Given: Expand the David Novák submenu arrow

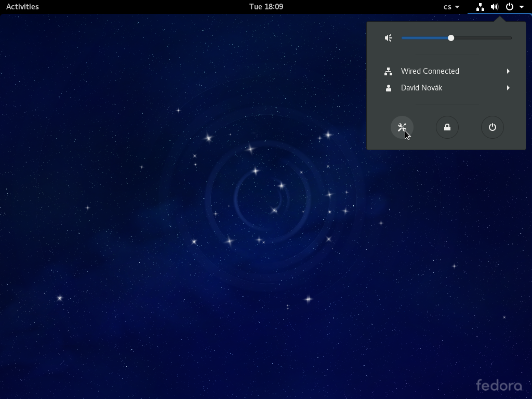Looking at the screenshot, I should point(508,88).
